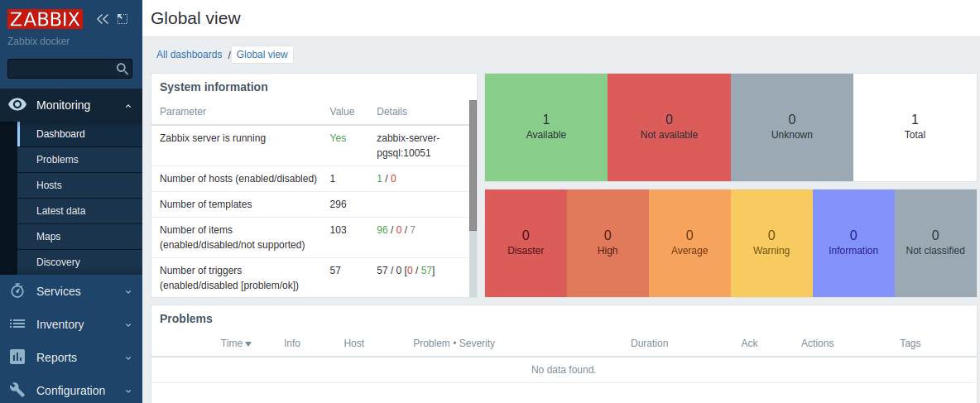Select the Inventory menu label
Viewport: 980px width, 403px height.
[60, 324]
